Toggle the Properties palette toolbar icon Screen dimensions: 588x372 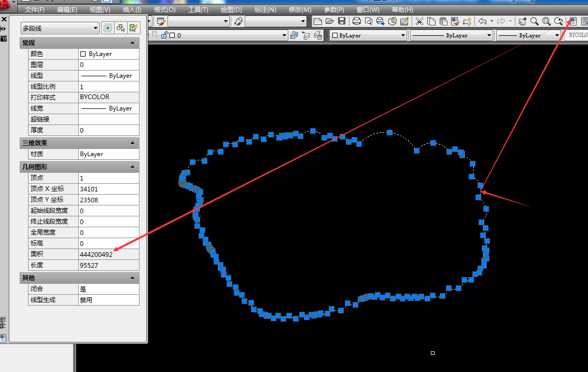[x=572, y=21]
